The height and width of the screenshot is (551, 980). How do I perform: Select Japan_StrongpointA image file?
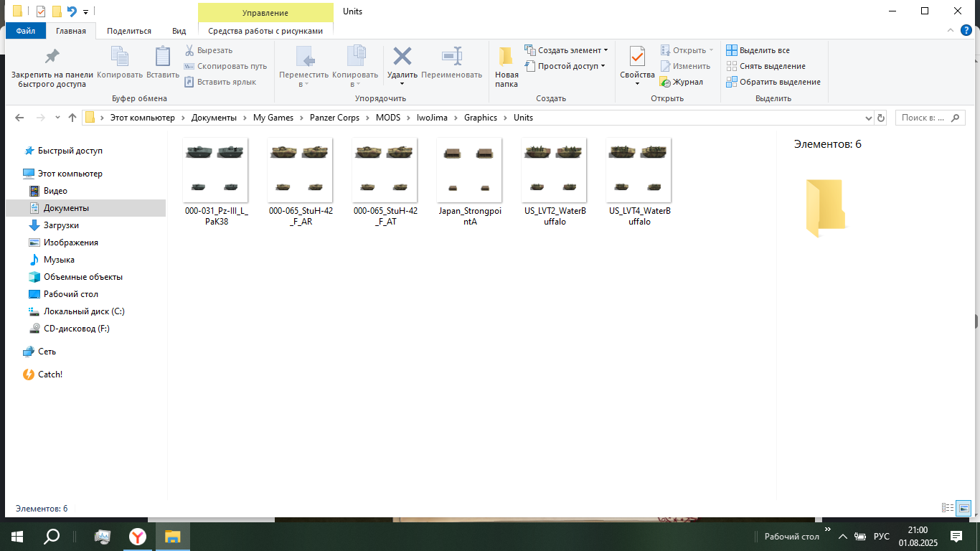tap(469, 182)
